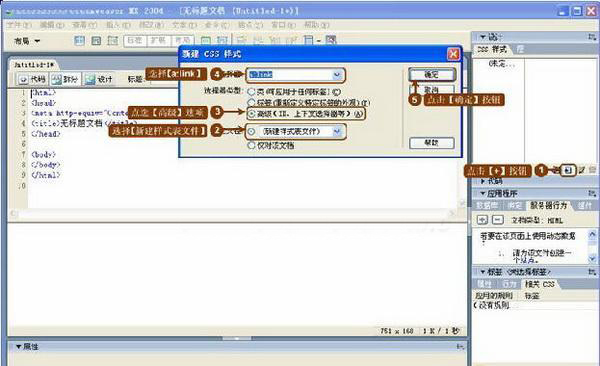Select the 组件 tab
The width and height of the screenshot is (600, 366).
tap(585, 206)
